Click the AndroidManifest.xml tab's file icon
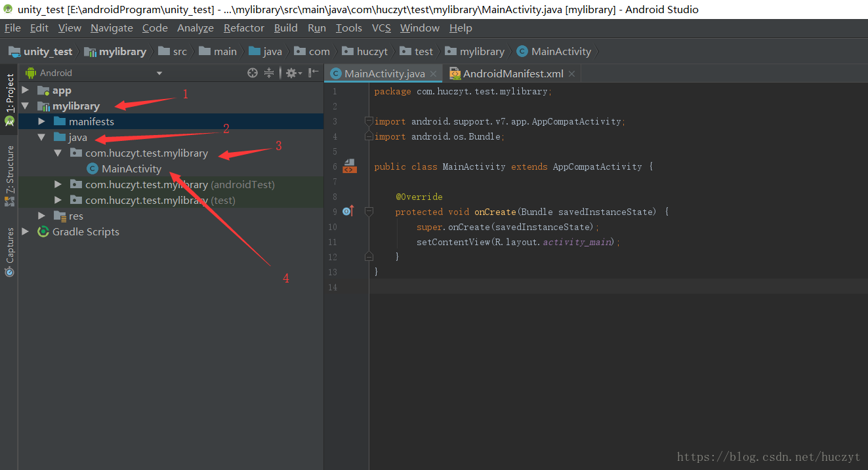868x470 pixels. tap(455, 73)
